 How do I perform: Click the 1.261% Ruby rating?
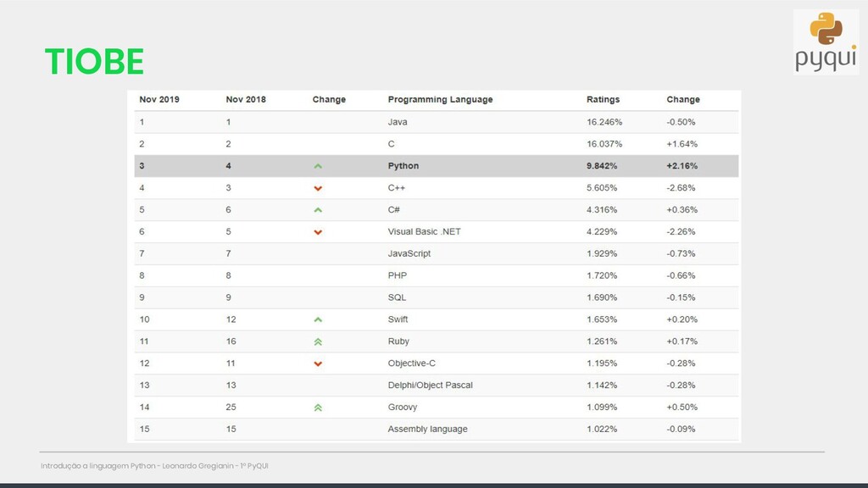(602, 341)
